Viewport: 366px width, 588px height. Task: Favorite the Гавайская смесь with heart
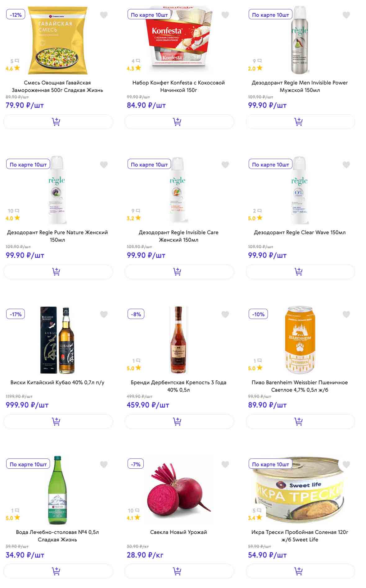pyautogui.click(x=104, y=15)
